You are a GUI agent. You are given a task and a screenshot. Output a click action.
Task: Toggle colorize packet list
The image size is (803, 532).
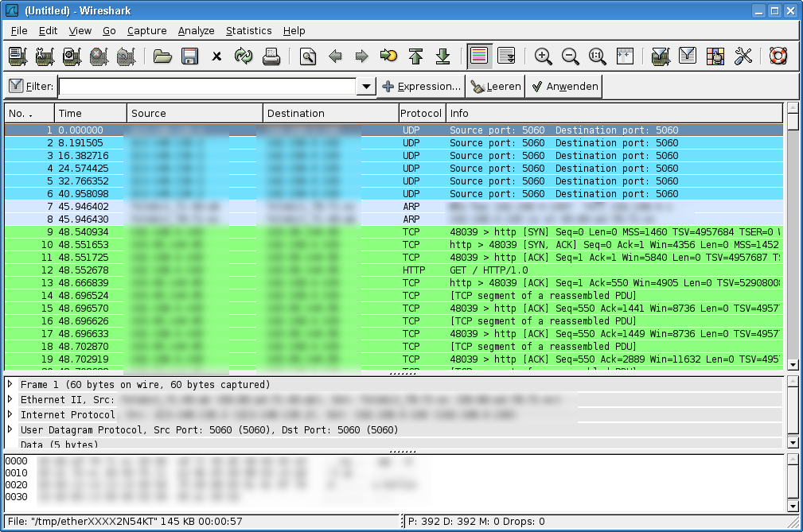coord(479,56)
